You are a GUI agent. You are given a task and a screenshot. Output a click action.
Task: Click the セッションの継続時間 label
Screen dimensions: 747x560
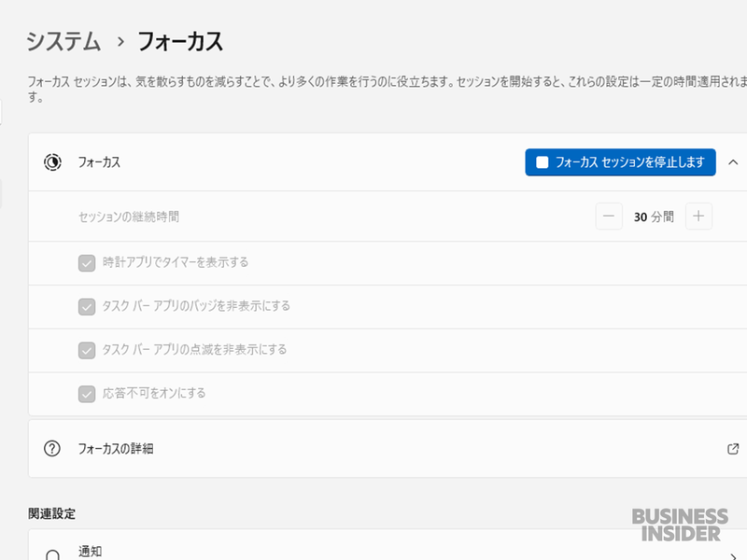pos(129,217)
